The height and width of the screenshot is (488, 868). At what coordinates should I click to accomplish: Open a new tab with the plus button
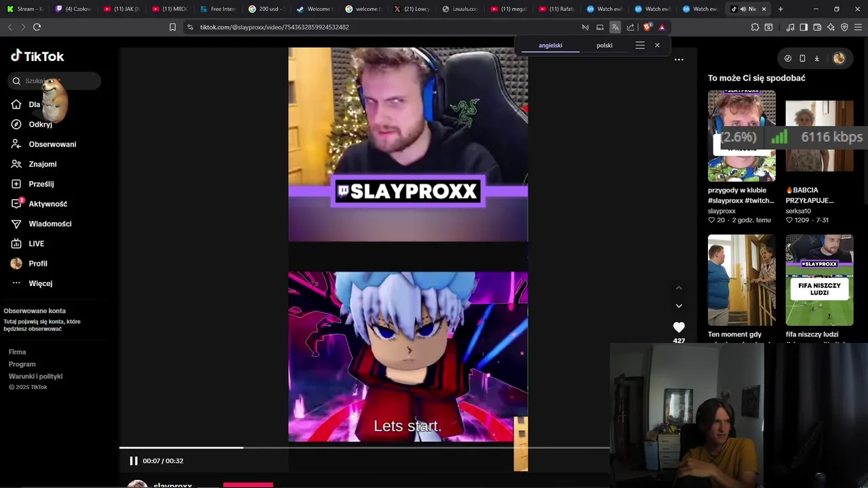coord(781,9)
